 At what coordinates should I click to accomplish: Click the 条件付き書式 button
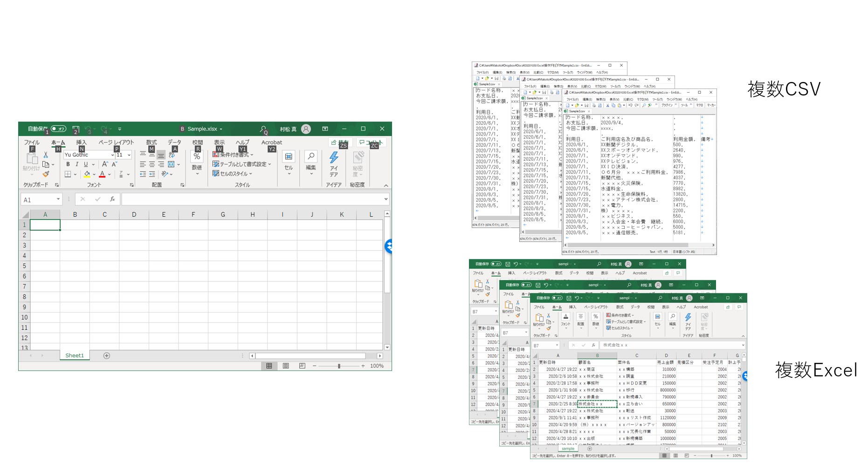coord(233,155)
